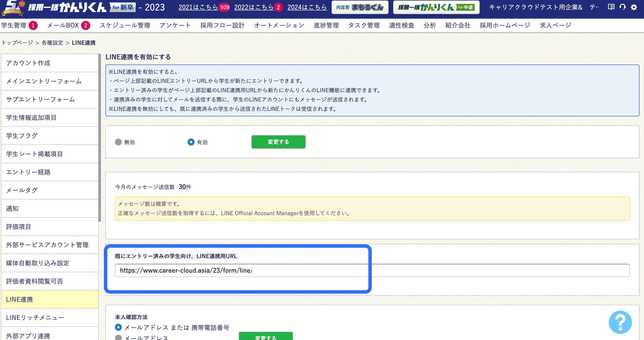Open 学生管理 menu

[x=14, y=25]
